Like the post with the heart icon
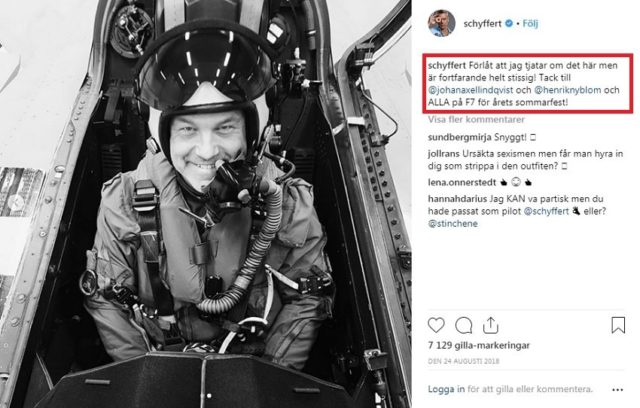The width and height of the screenshot is (640, 408). (436, 324)
